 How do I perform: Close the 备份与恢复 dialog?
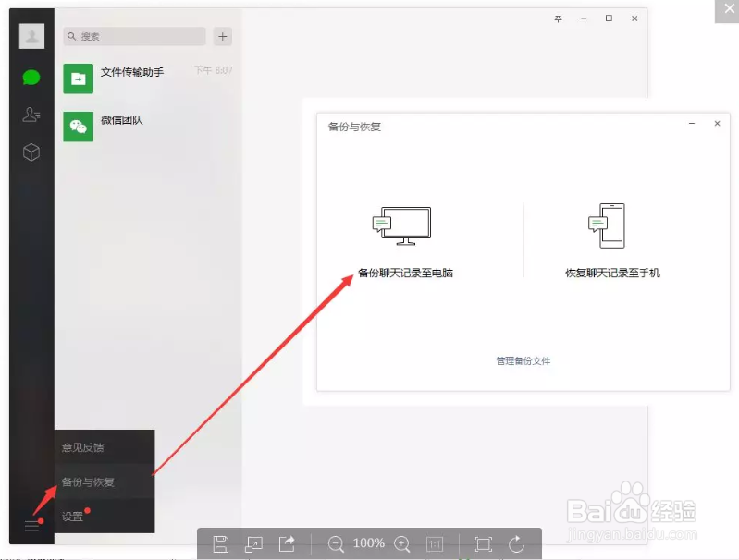click(x=717, y=124)
